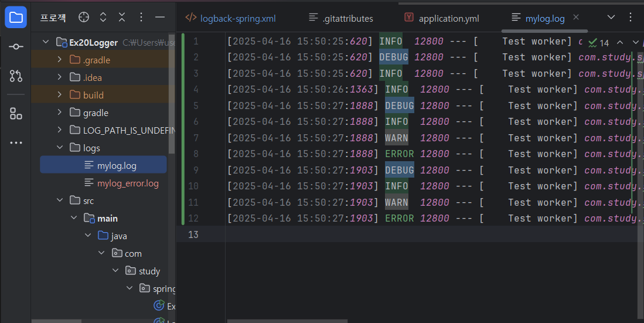Click the Select Opened File crosshair icon

84,18
